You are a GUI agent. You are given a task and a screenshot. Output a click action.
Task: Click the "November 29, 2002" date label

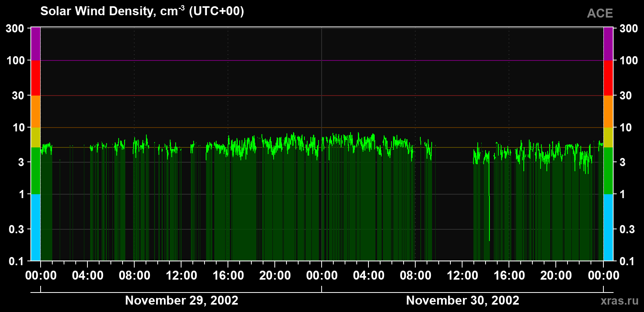[181, 300]
